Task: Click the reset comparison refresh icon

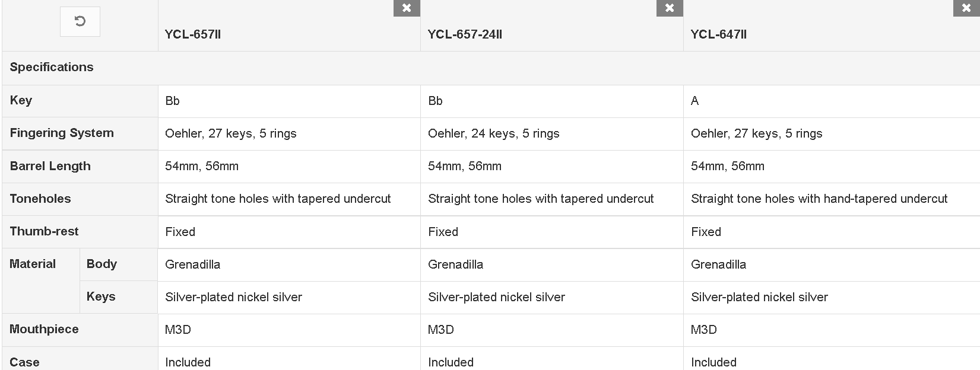Action: point(80,22)
